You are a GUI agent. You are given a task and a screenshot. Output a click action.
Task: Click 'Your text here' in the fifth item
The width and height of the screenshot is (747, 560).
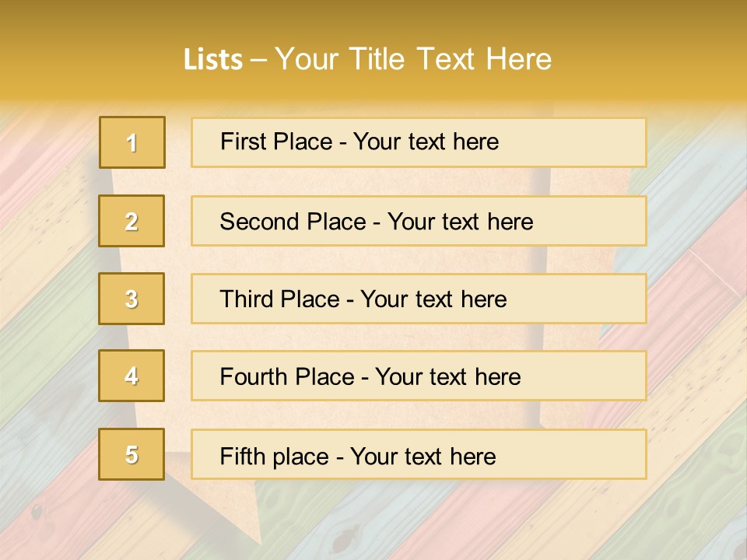point(423,456)
